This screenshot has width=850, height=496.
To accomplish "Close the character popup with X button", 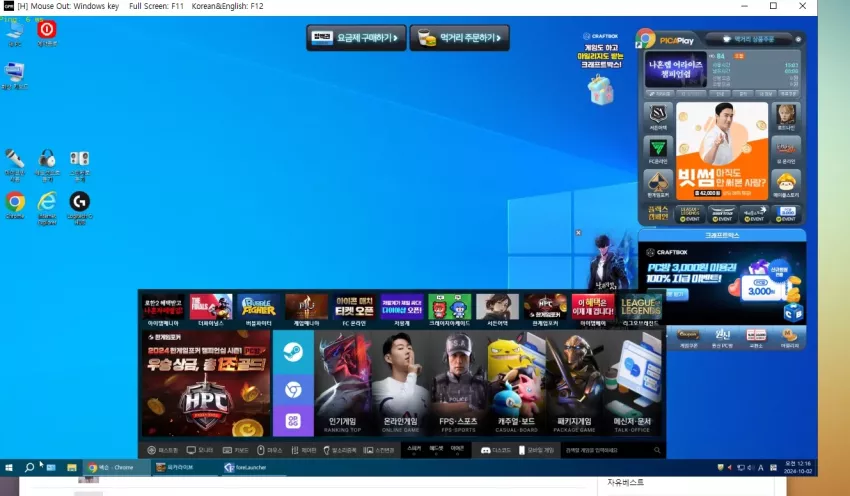I will (x=578, y=233).
